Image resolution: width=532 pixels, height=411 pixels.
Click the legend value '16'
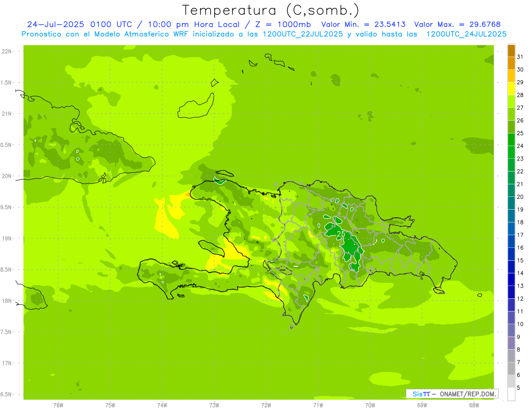point(520,248)
